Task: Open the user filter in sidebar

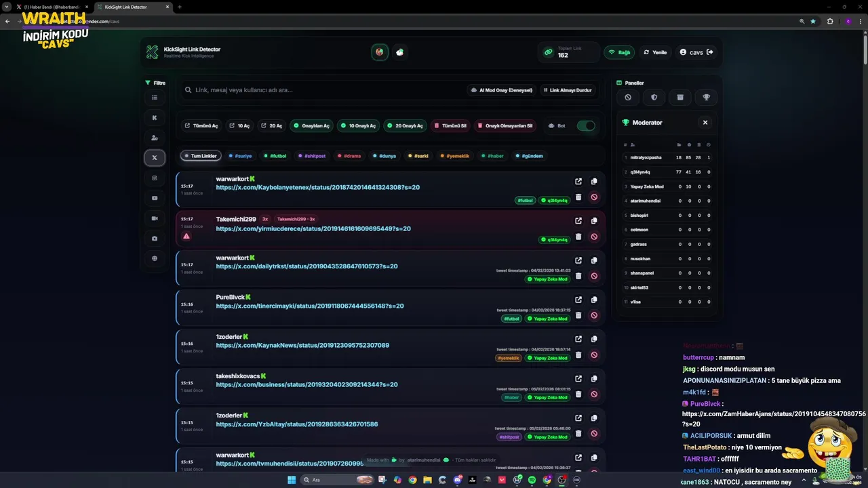Action: pos(155,138)
